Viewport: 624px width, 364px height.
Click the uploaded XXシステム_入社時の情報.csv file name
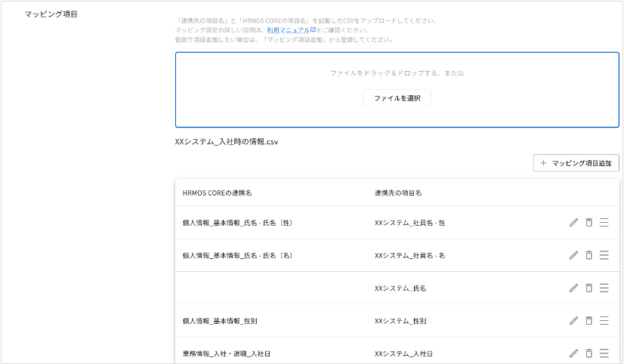click(x=227, y=141)
